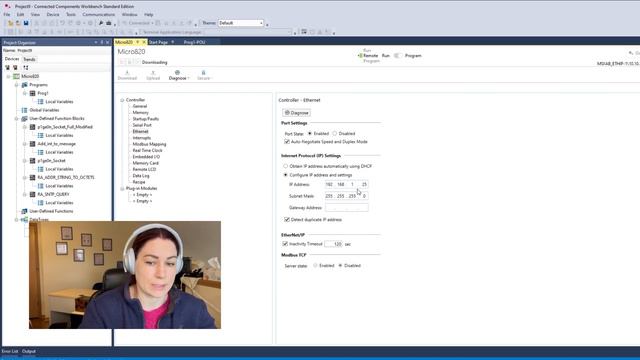Screen dimensions: 640x360
Task: Click first device icon in Project Organizer toolbar
Action: (x=7, y=67)
